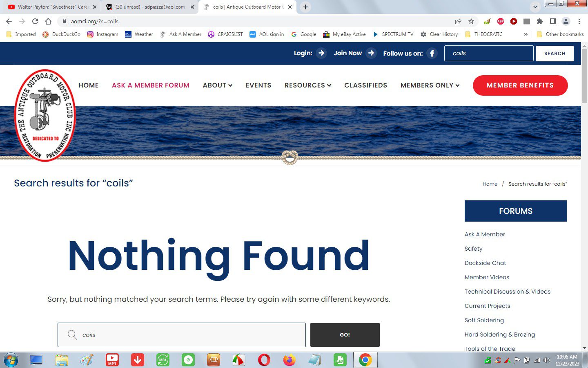Toggle the Chrome side panel icon

[x=552, y=21]
